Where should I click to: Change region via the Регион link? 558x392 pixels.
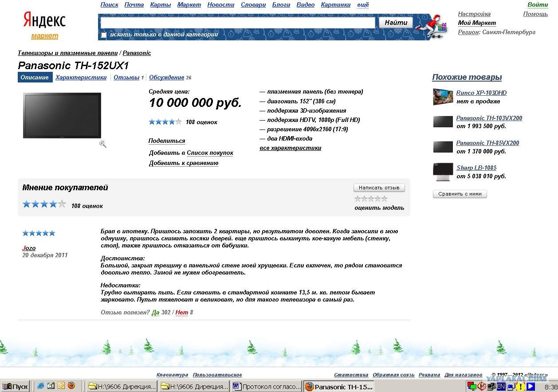point(468,32)
